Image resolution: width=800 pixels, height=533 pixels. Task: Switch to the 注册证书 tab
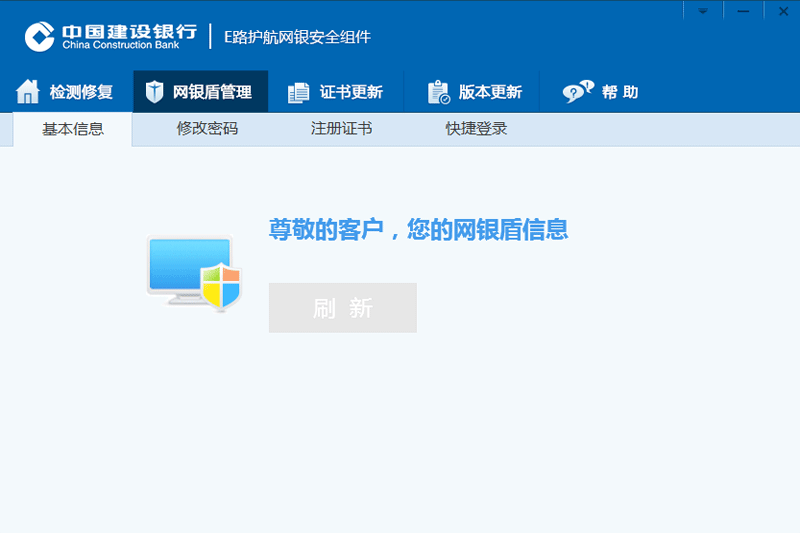click(341, 129)
